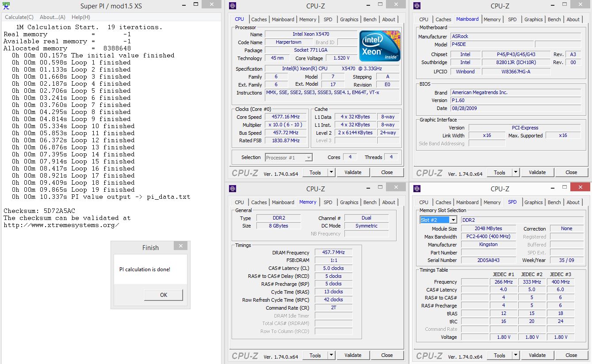Switch to Caches tab in CPU window
The width and height of the screenshot is (592, 364).
click(x=259, y=19)
